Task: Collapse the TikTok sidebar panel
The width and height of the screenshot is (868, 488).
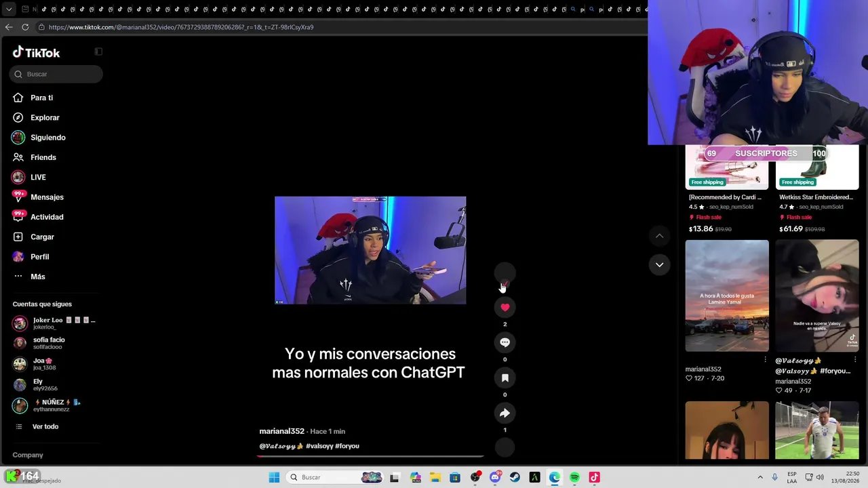Action: click(x=98, y=52)
